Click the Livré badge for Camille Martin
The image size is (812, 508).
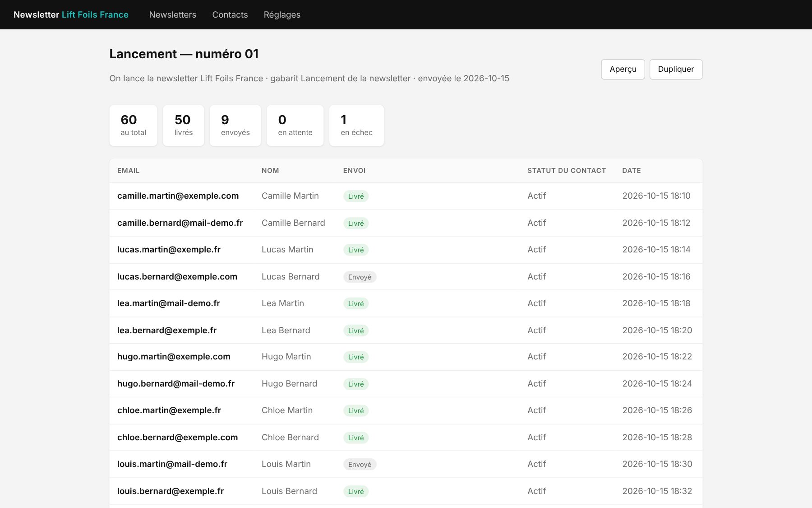356,196
